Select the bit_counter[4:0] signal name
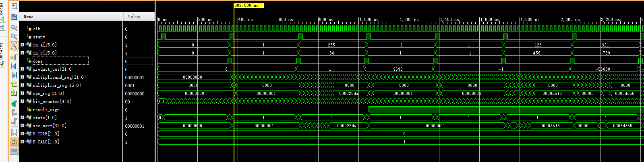The image size is (644, 162). [x=52, y=101]
